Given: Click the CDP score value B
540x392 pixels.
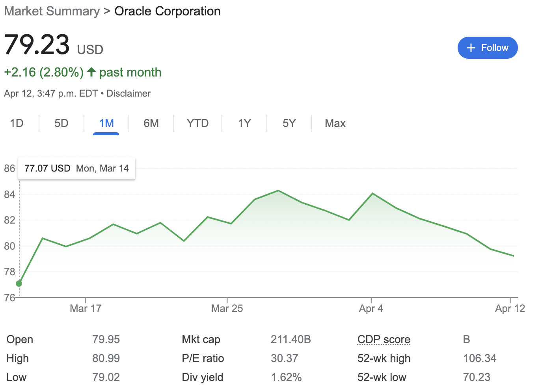Looking at the screenshot, I should coord(467,339).
